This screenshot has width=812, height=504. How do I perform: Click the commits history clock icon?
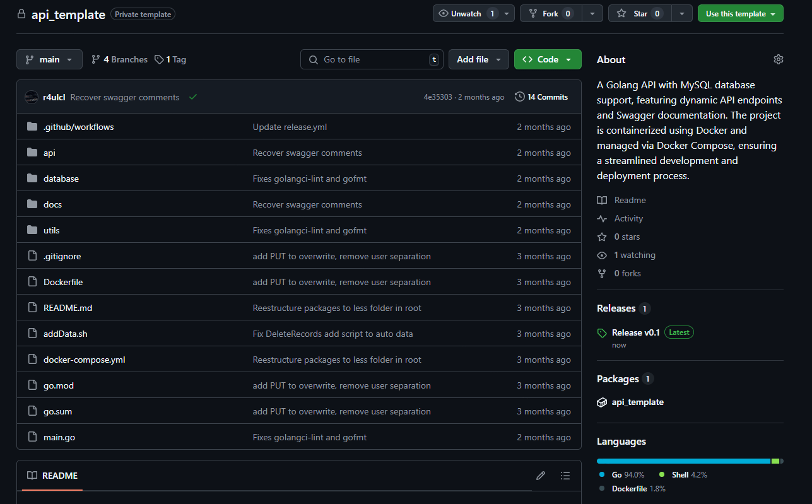click(x=519, y=97)
